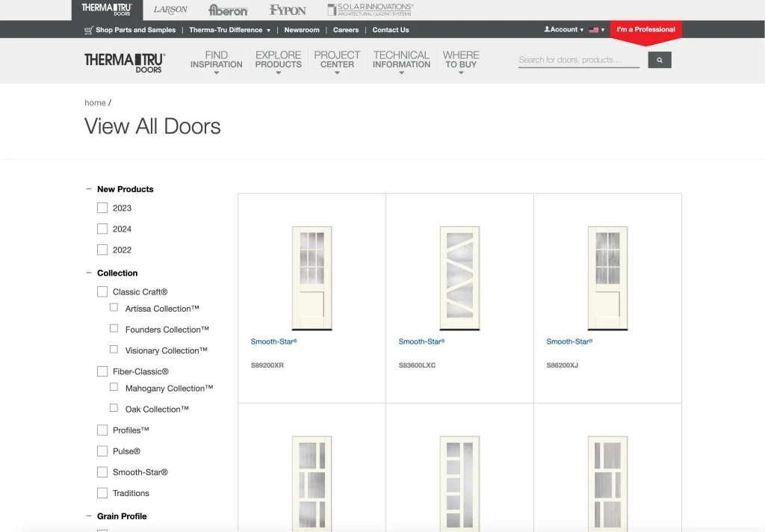Click the Shop Parts cart icon
Viewport: 765px width, 532px height.
click(x=88, y=30)
